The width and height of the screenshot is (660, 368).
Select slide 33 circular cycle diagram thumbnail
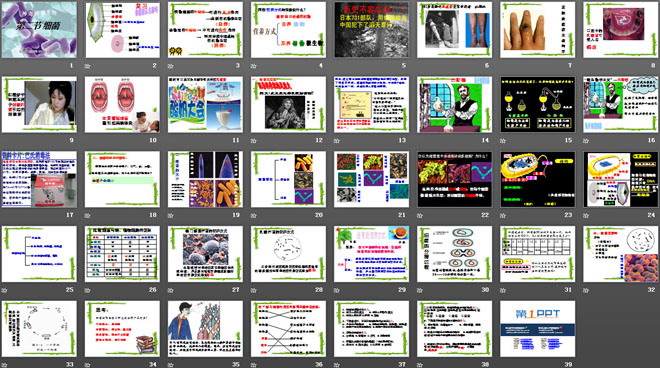coord(39,329)
